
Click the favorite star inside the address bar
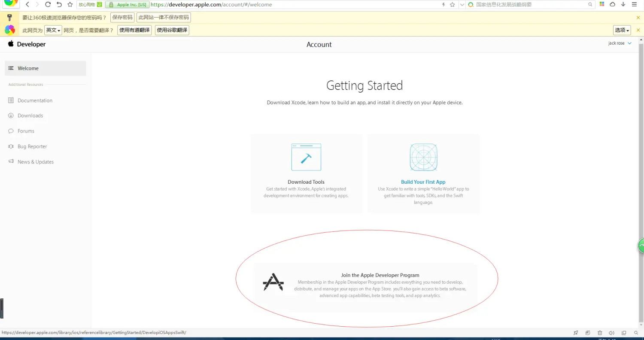pos(452,5)
